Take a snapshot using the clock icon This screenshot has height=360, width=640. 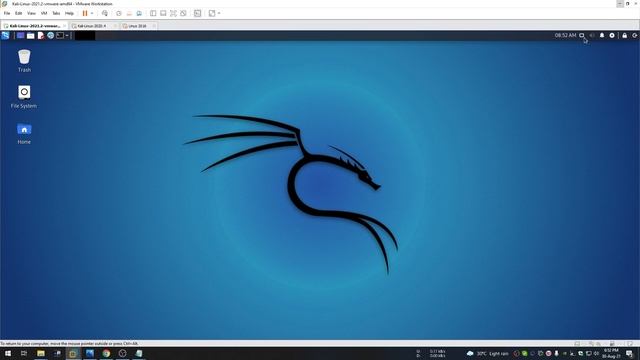click(x=119, y=13)
